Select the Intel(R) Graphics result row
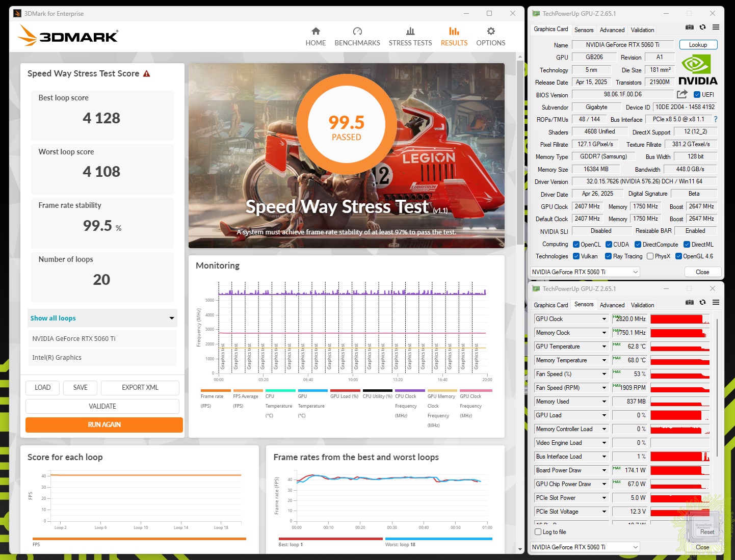 (102, 358)
